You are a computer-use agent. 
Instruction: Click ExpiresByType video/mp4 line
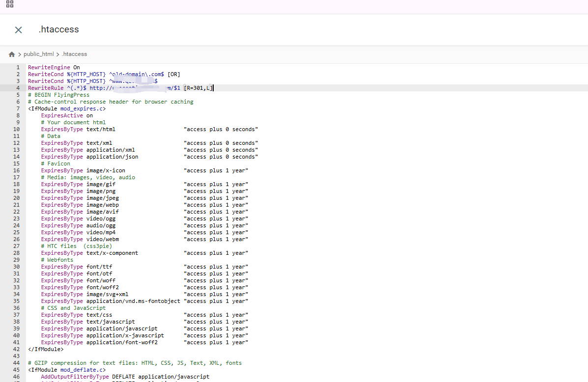pyautogui.click(x=145, y=232)
